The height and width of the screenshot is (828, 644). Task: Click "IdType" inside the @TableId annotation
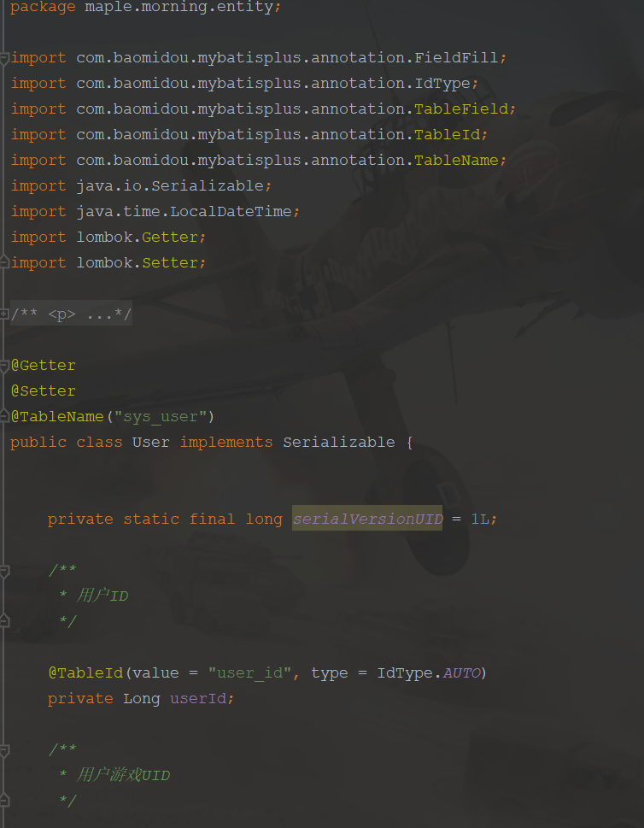[404, 672]
